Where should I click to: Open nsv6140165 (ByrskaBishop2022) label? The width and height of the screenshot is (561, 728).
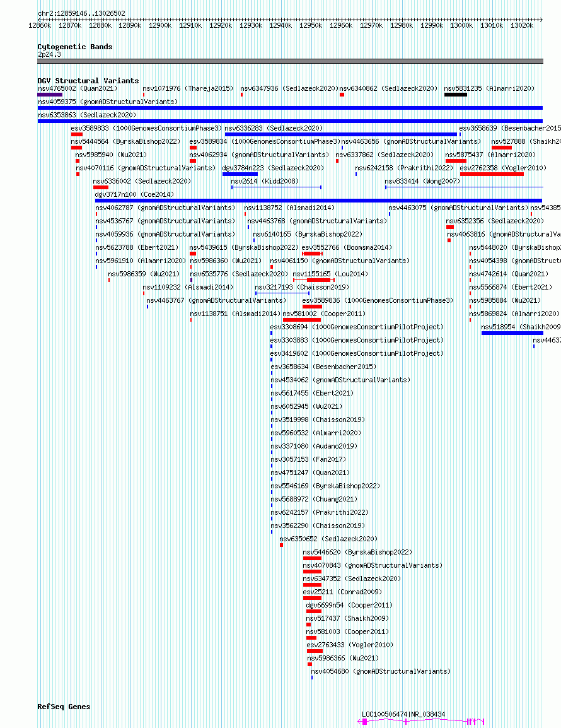coord(308,234)
